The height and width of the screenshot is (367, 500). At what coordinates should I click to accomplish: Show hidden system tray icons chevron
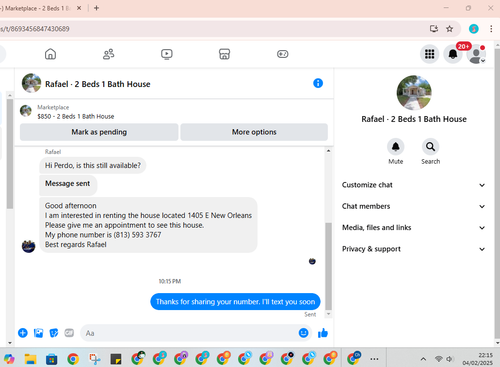(x=423, y=359)
